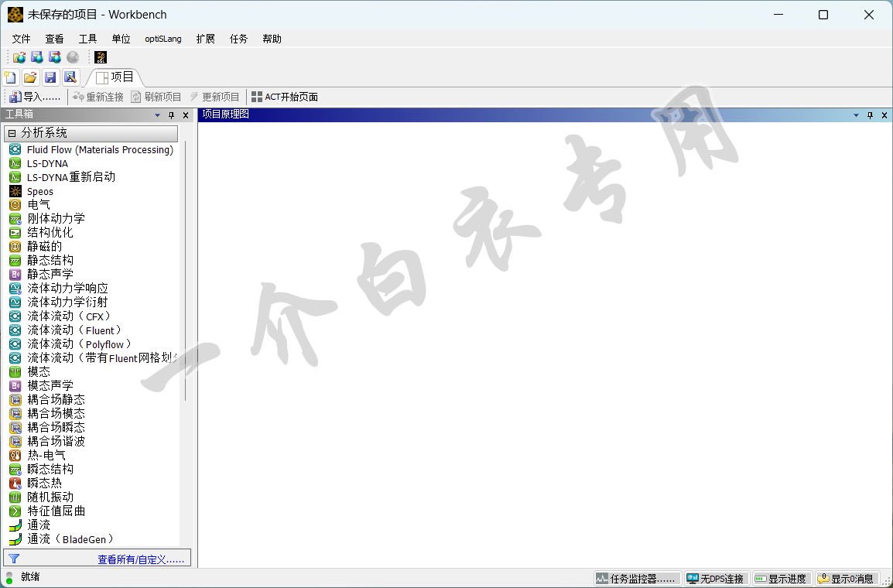Select the LS-DYNA system icon
893x588 pixels.
tap(15, 163)
